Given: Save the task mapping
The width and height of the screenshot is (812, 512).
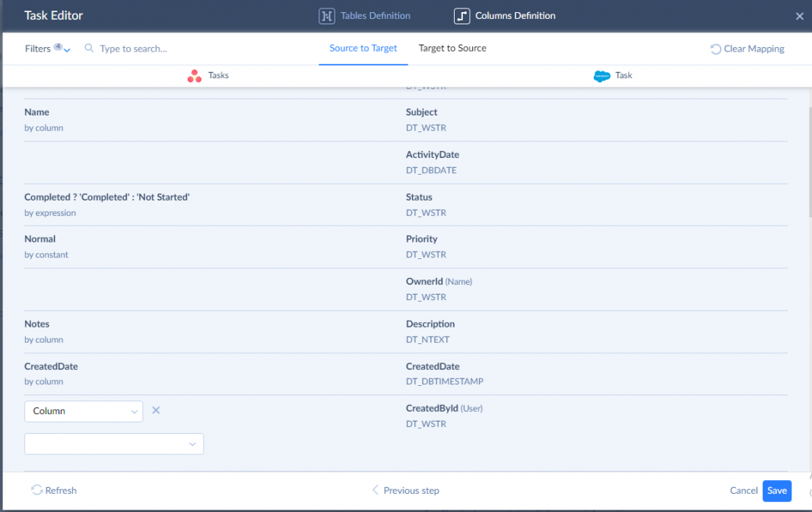Looking at the screenshot, I should (x=776, y=491).
